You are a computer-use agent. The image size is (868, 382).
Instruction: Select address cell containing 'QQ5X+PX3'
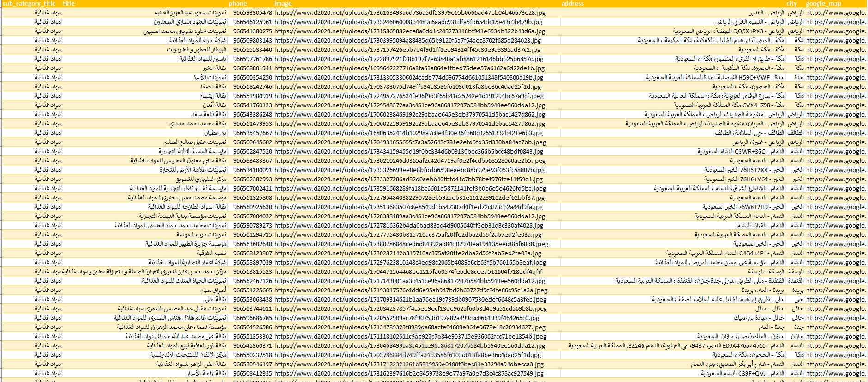pos(728,31)
